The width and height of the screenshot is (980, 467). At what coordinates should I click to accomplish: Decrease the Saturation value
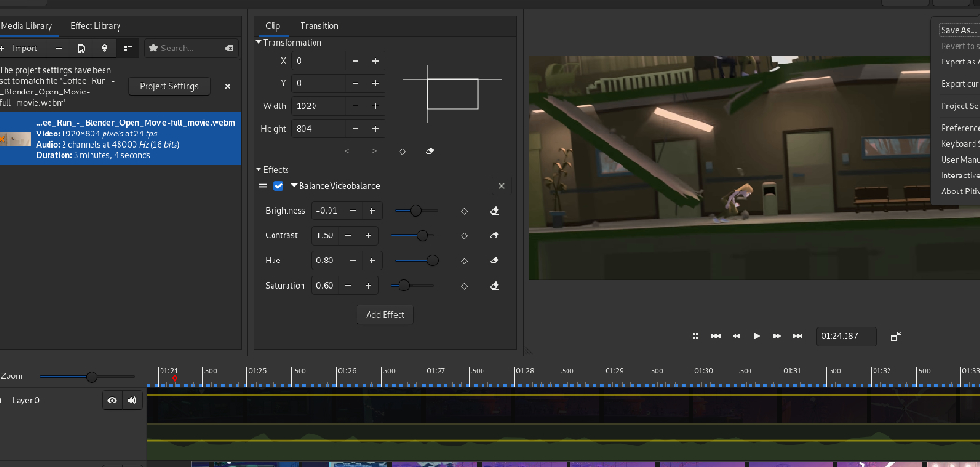tap(348, 286)
